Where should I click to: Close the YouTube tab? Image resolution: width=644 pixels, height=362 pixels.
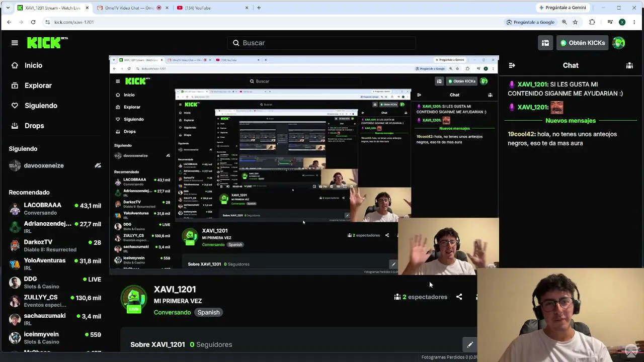point(247,8)
